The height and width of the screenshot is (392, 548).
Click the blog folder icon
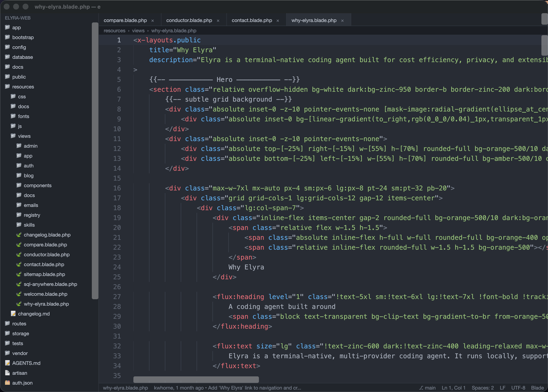[x=19, y=175]
